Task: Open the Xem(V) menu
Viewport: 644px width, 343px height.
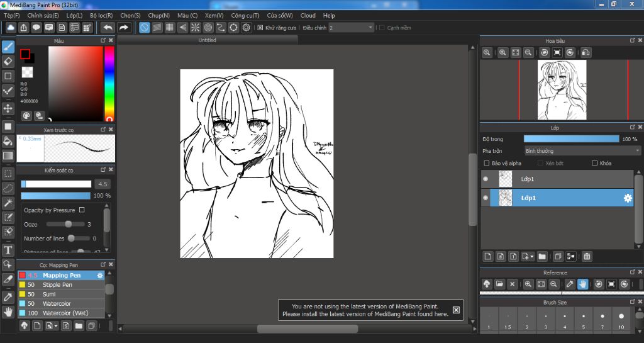Action: 214,15
